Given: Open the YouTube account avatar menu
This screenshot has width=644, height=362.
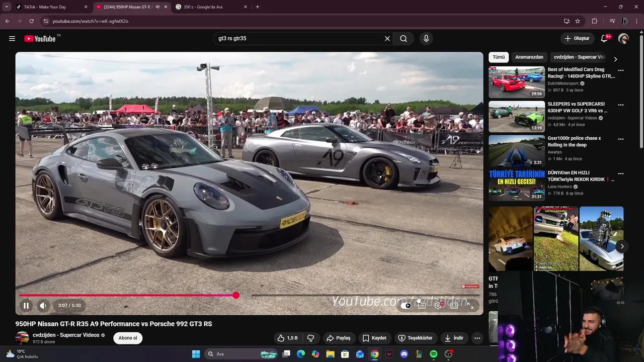Looking at the screenshot, I should pos(624,39).
